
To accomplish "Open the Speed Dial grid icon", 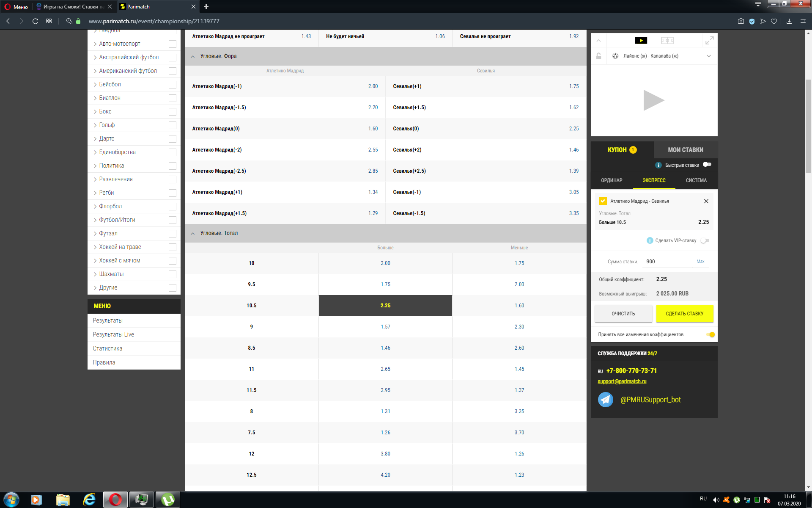I will click(x=49, y=21).
